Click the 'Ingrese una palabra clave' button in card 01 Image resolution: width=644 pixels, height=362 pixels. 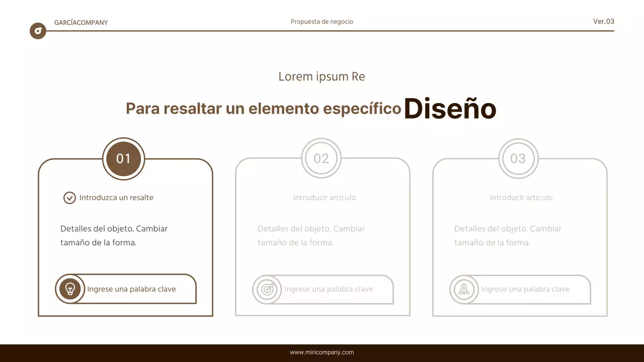(132, 289)
